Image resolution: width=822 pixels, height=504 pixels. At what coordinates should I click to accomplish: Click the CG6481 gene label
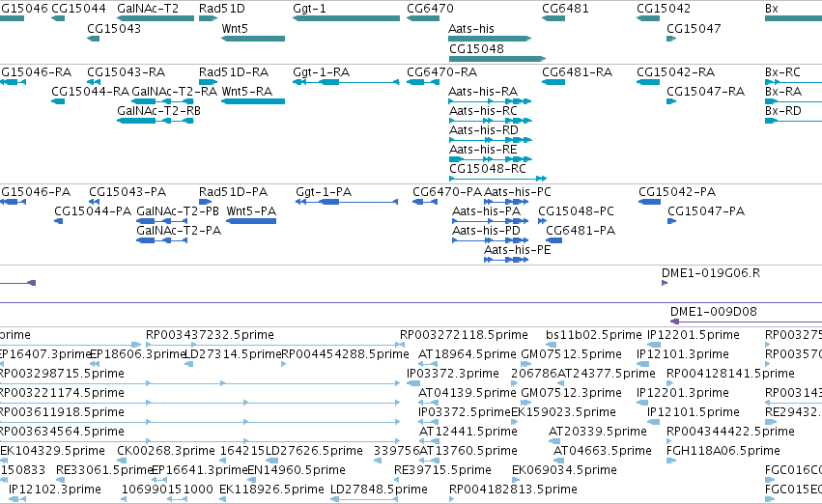coord(565,9)
